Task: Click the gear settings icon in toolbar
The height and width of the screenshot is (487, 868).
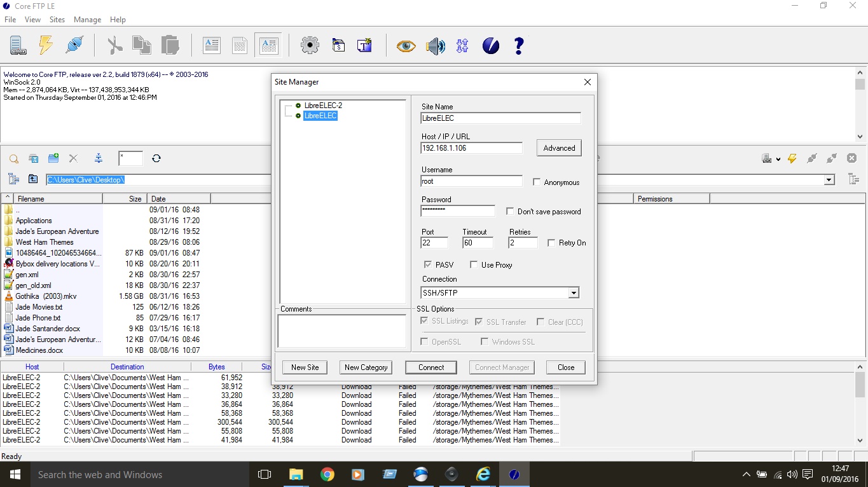Action: pos(310,45)
